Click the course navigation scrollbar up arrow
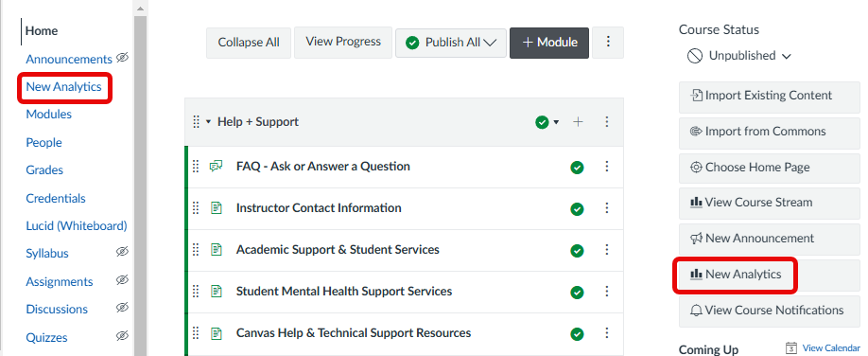The width and height of the screenshot is (868, 356). 140,9
